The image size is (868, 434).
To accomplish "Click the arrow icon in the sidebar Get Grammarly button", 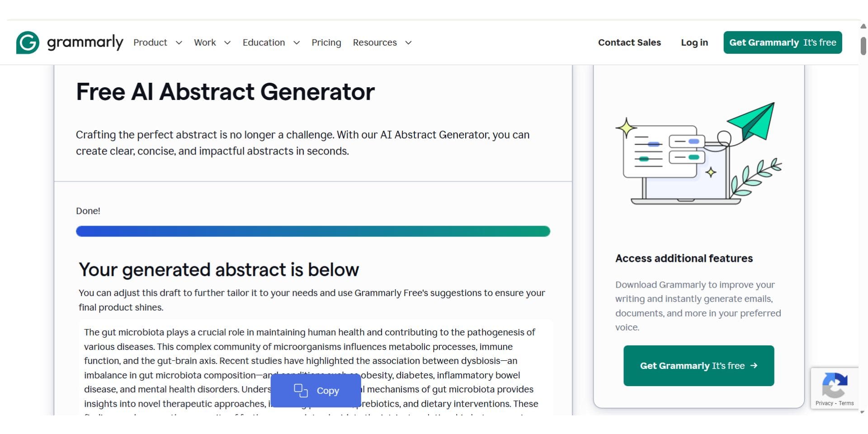I will pos(753,365).
